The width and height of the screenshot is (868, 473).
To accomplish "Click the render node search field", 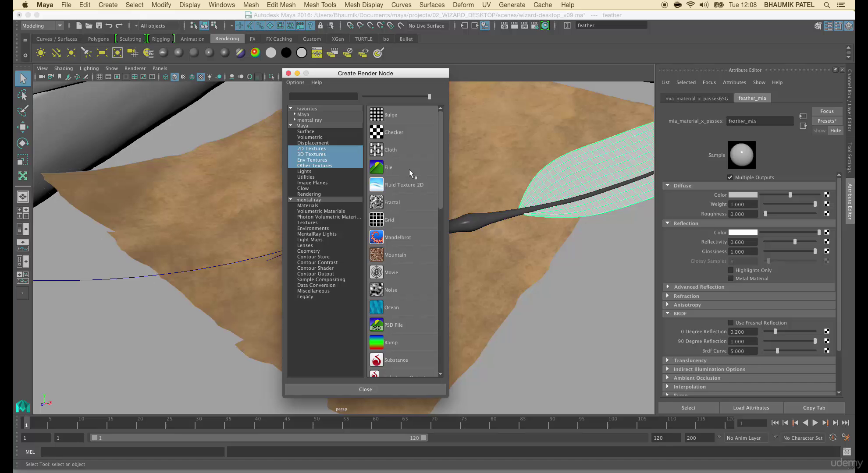I will (x=323, y=96).
